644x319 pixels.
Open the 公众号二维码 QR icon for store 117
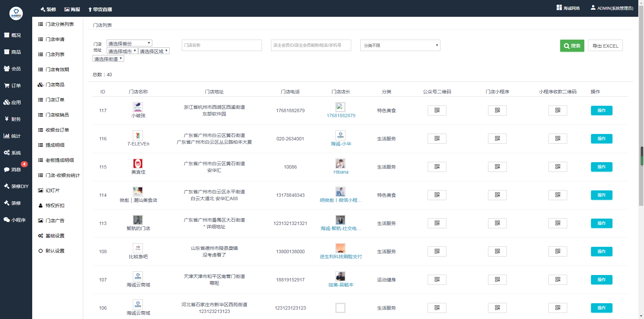tap(437, 110)
